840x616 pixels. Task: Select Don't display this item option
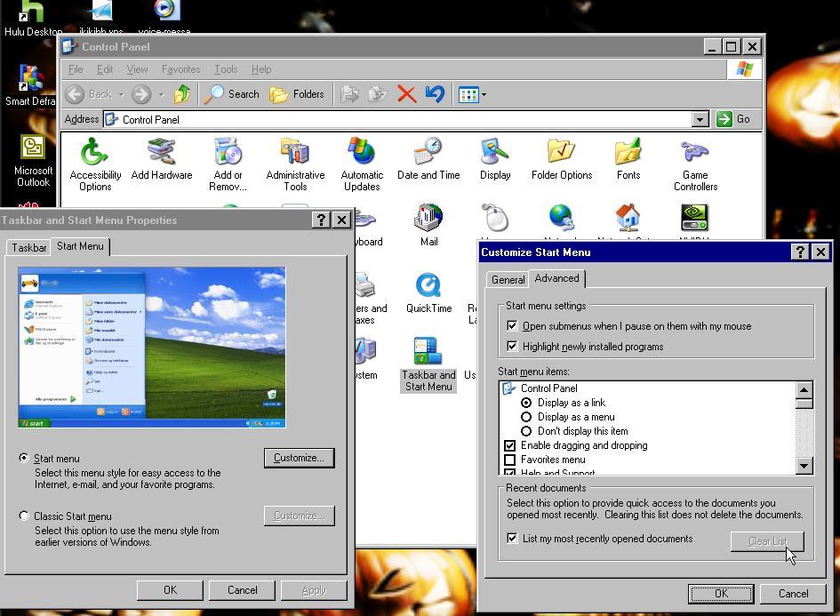[x=526, y=431]
